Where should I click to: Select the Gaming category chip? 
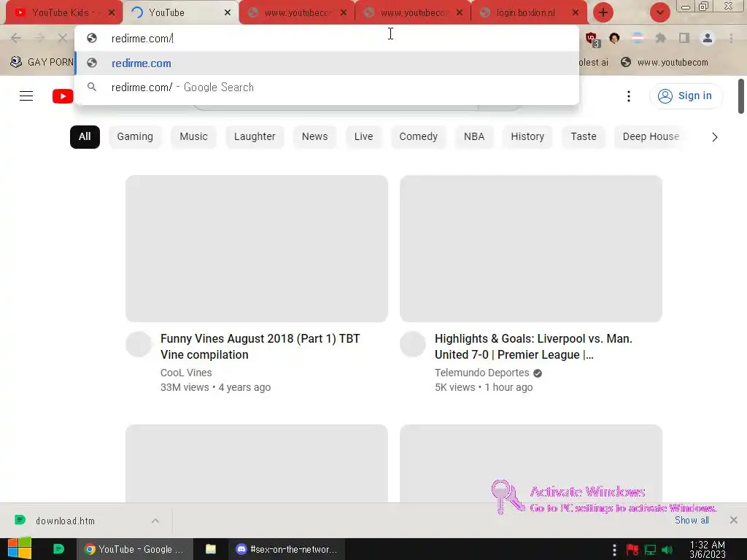(x=135, y=136)
